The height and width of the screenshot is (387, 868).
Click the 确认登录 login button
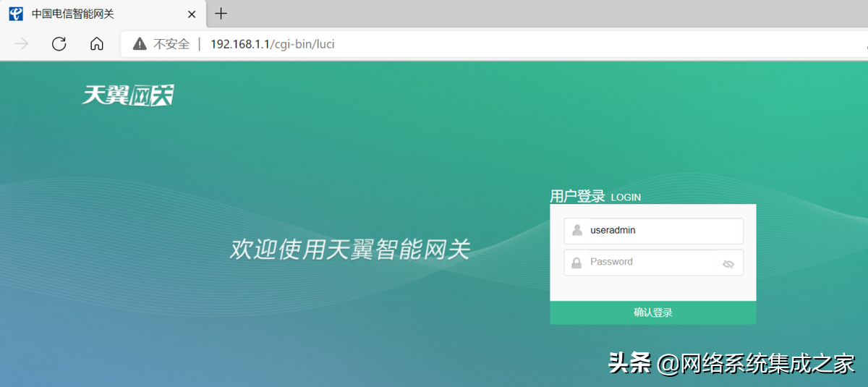click(653, 312)
